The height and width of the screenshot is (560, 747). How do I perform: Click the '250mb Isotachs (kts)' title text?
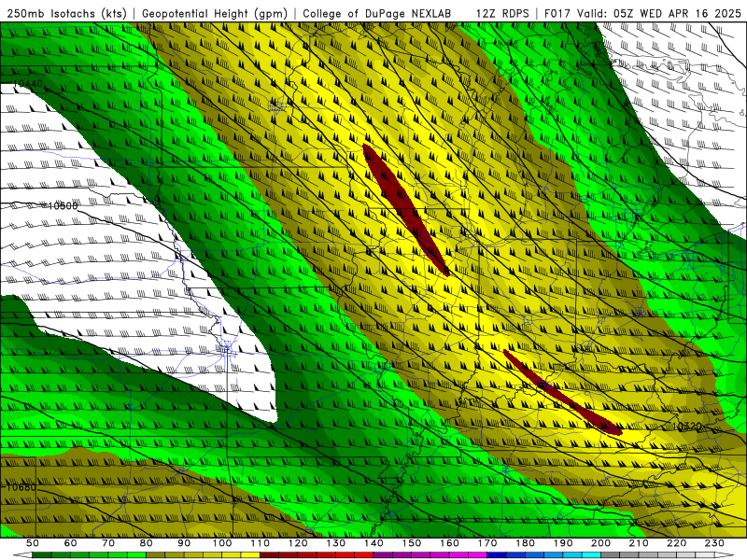(66, 13)
